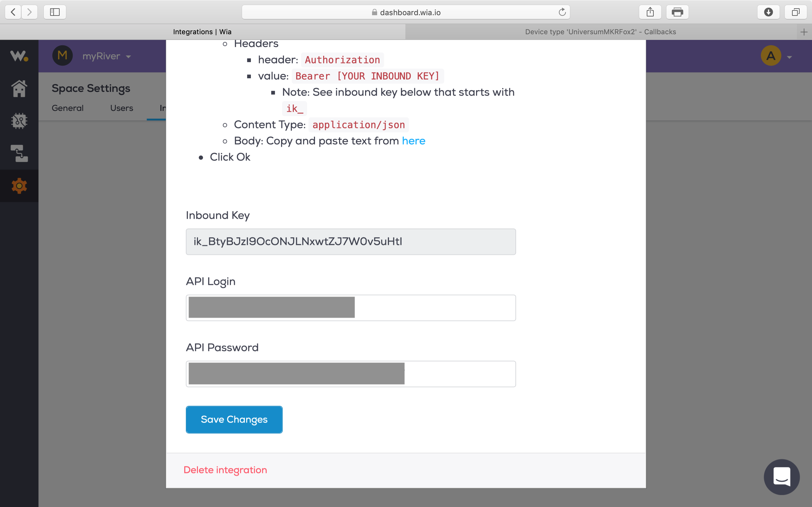
Task: Open the Devices chip icon in sidebar
Action: point(19,121)
